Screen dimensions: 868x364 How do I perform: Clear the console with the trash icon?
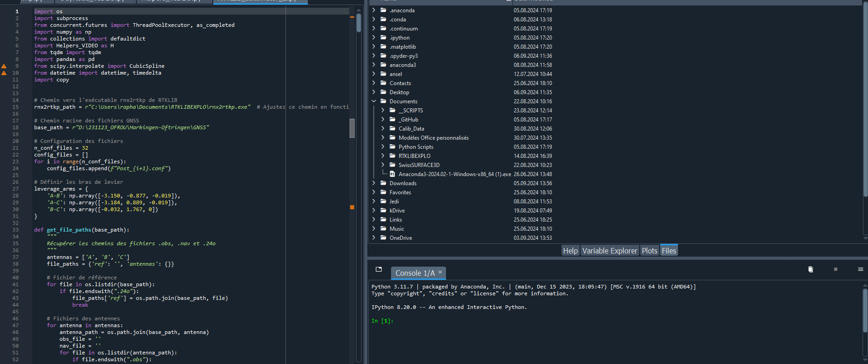pos(810,269)
